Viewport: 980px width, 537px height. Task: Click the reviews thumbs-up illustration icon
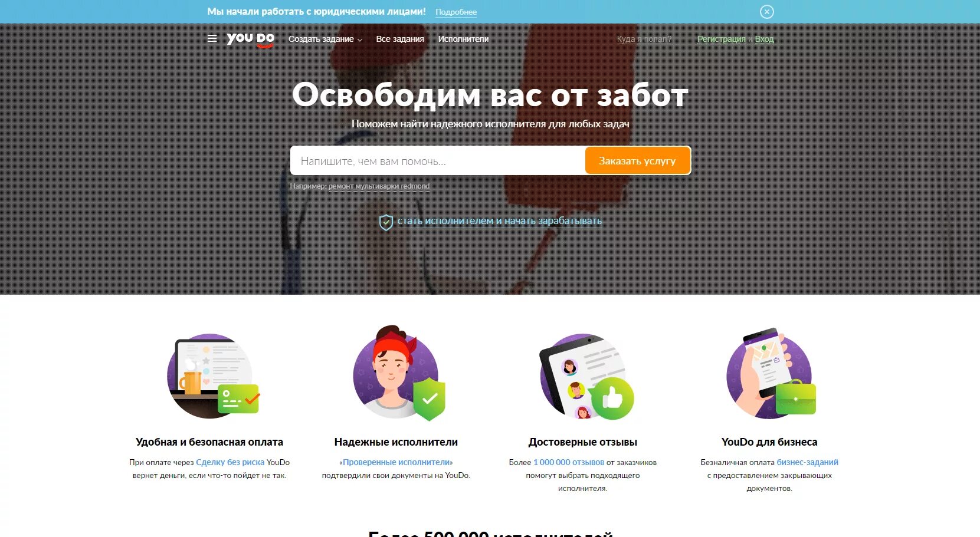click(x=586, y=377)
